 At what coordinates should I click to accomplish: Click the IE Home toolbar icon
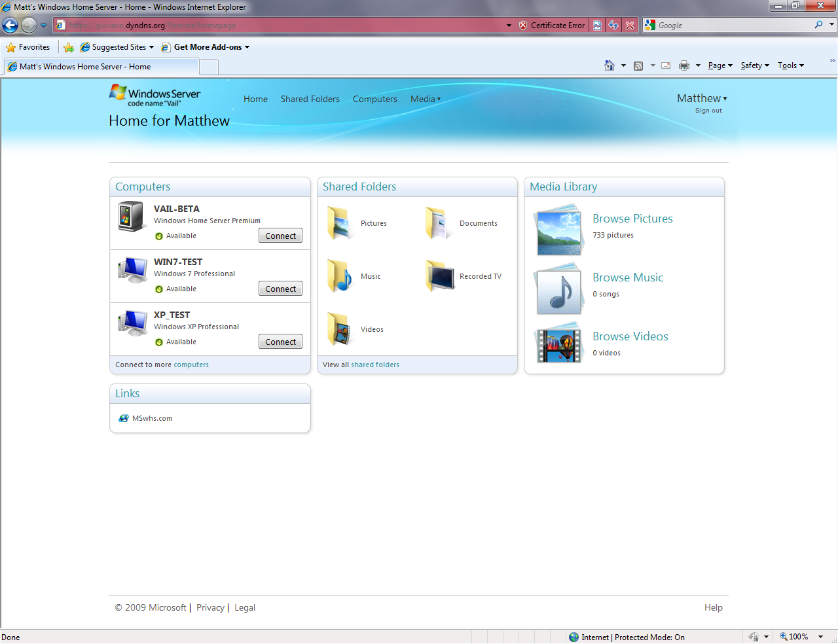click(610, 65)
